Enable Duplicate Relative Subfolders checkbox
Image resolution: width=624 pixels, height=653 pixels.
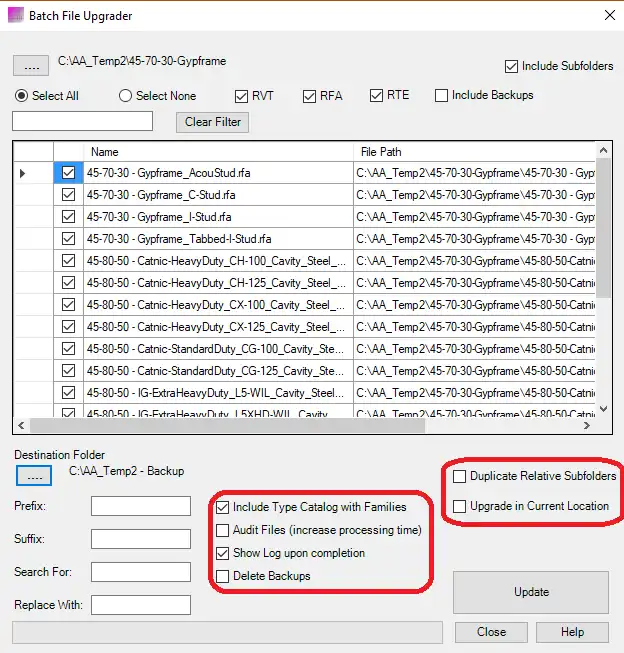pyautogui.click(x=460, y=476)
